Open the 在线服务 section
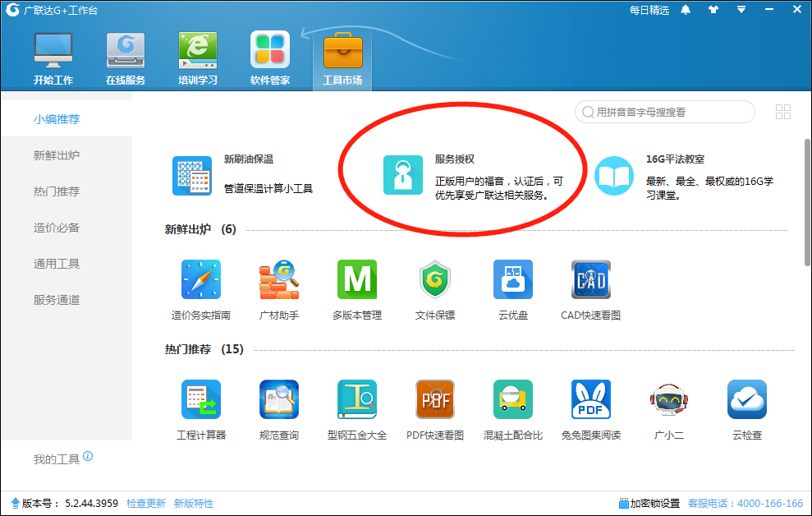 coord(126,58)
